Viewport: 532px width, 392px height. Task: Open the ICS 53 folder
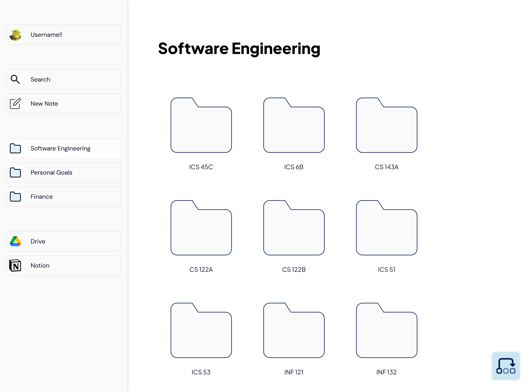click(201, 330)
